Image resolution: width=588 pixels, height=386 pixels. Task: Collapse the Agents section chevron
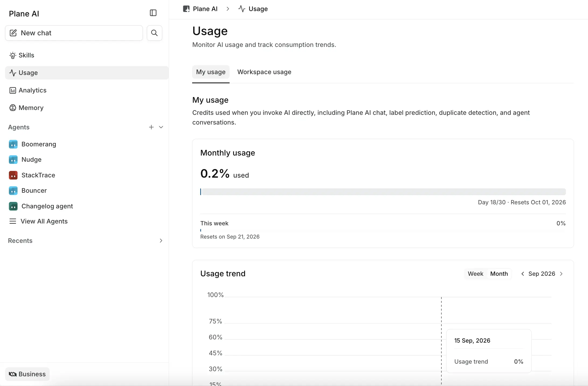pyautogui.click(x=161, y=127)
